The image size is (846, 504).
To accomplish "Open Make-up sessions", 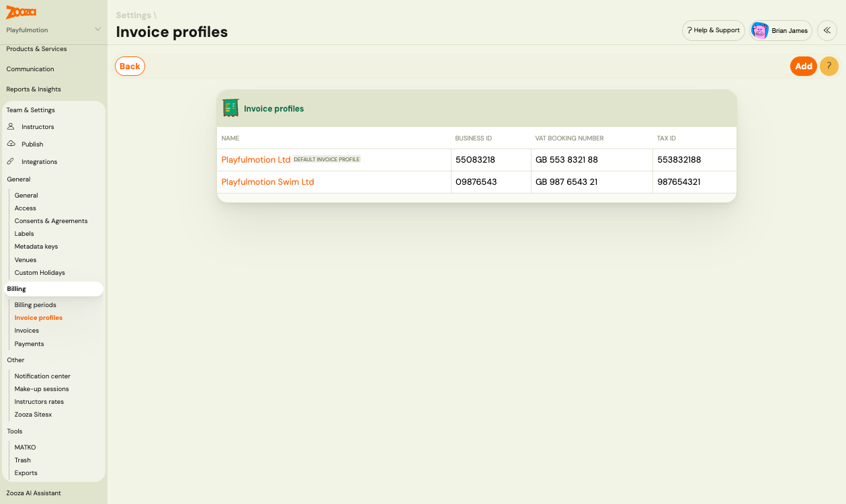I will point(42,389).
